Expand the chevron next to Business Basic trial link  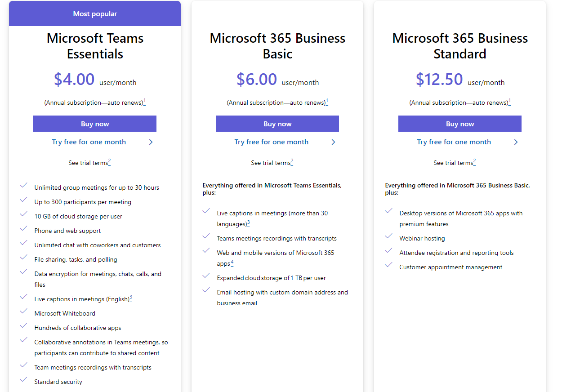[333, 142]
